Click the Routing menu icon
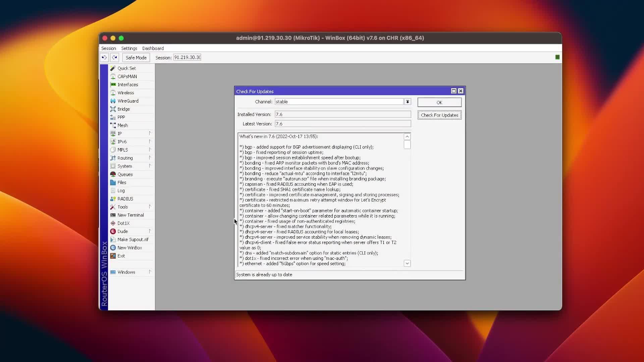644x362 pixels. [x=113, y=158]
